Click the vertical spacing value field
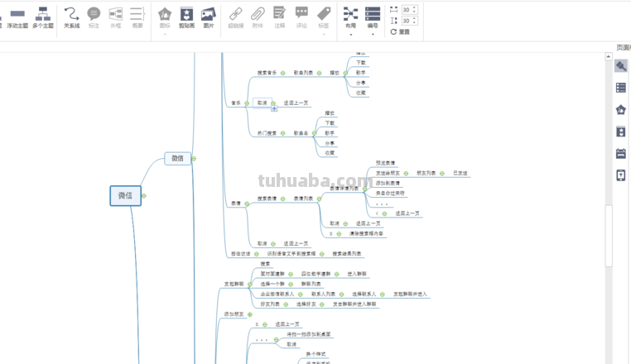631x364 pixels. (x=407, y=21)
